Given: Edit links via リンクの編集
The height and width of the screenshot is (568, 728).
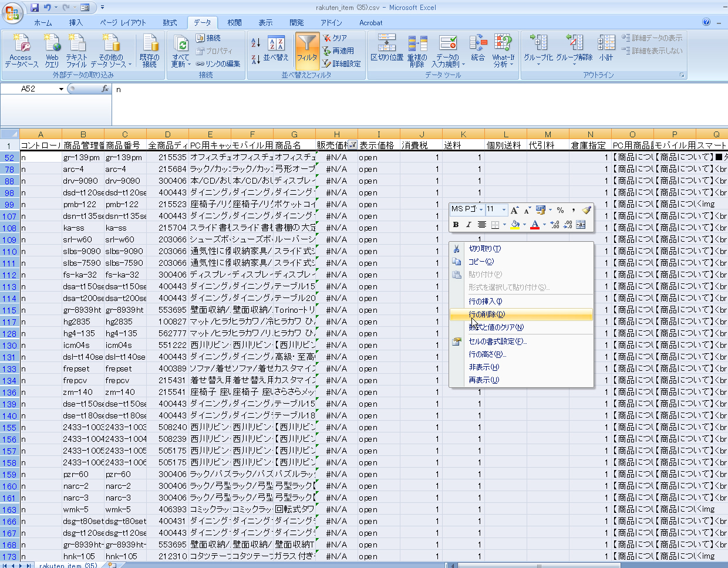Looking at the screenshot, I should [x=218, y=64].
